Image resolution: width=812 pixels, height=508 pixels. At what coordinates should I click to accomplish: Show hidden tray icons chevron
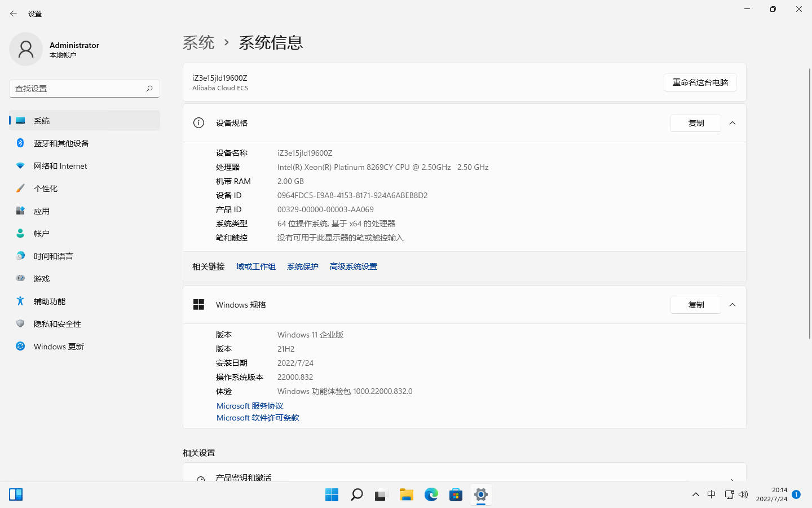point(696,495)
